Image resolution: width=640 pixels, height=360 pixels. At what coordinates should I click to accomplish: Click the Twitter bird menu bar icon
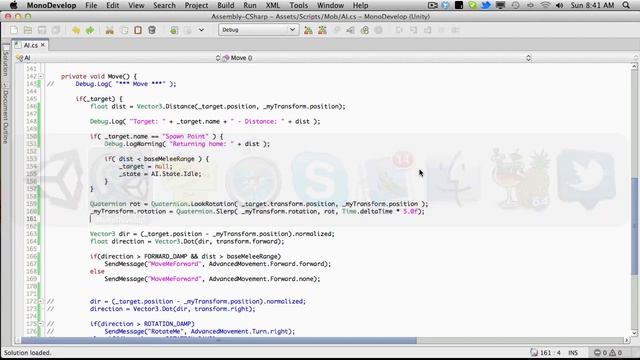[486, 5]
